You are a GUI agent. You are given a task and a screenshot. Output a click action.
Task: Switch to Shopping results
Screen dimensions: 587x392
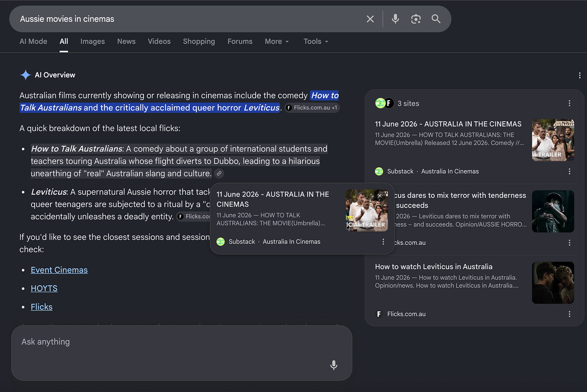pyautogui.click(x=199, y=41)
